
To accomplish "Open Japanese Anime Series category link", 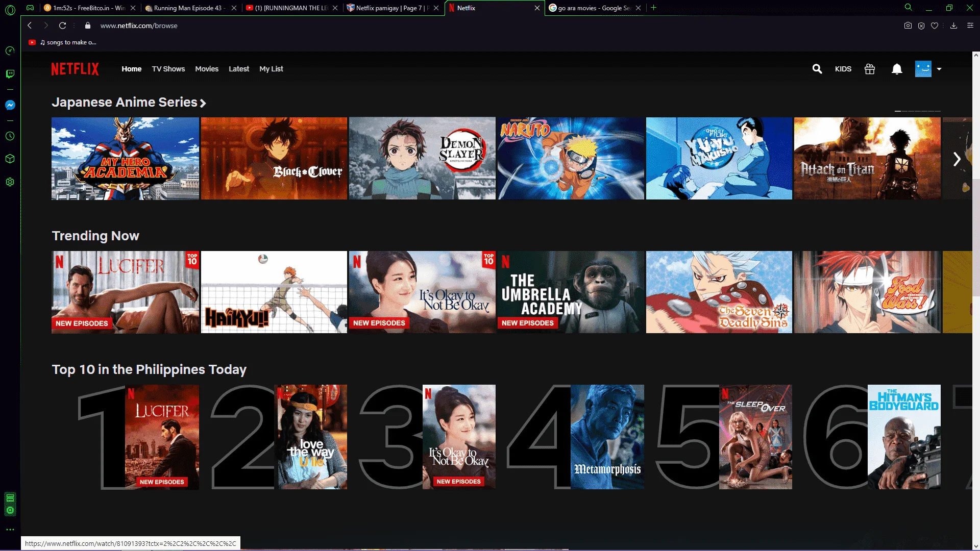I will pos(129,103).
